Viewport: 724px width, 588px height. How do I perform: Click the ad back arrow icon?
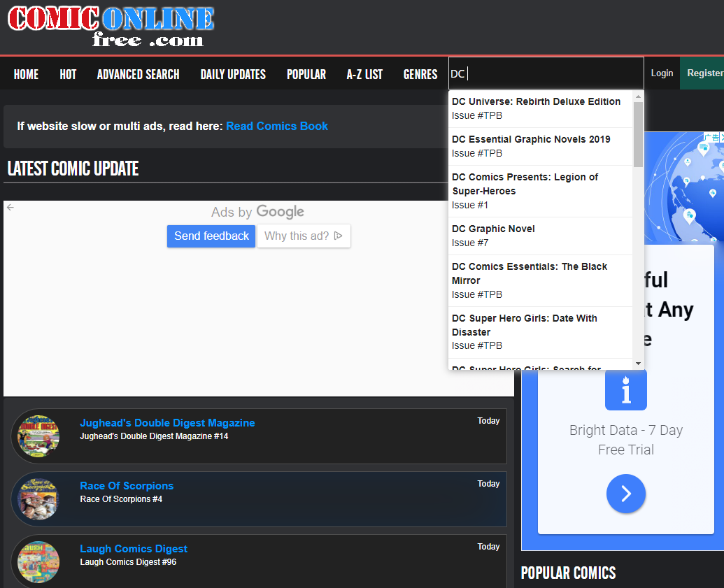click(10, 207)
